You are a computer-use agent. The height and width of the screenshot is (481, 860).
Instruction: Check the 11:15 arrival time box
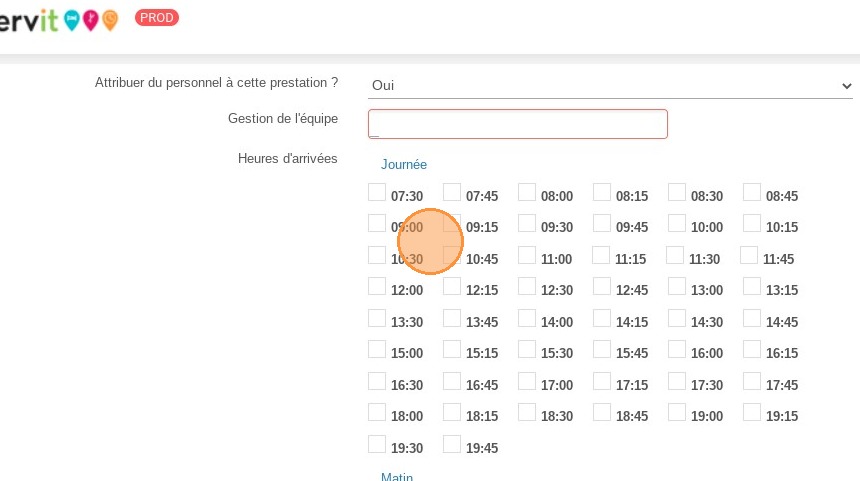[601, 255]
